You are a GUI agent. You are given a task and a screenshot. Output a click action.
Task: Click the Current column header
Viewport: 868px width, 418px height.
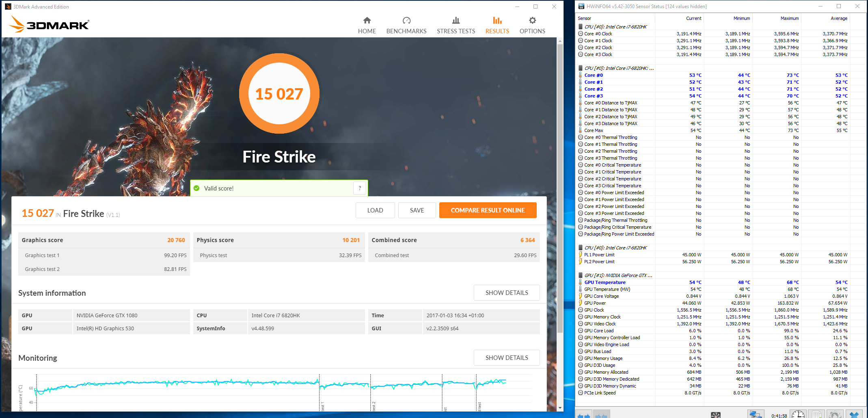point(679,18)
